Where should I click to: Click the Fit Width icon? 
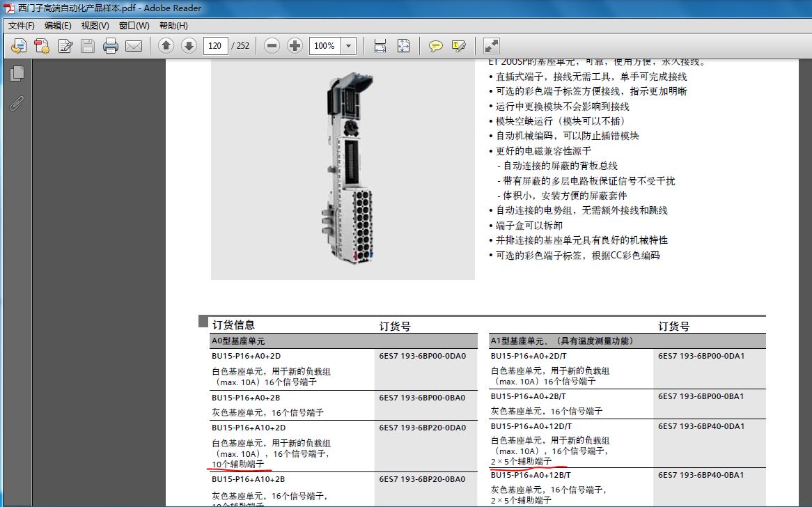pos(380,45)
